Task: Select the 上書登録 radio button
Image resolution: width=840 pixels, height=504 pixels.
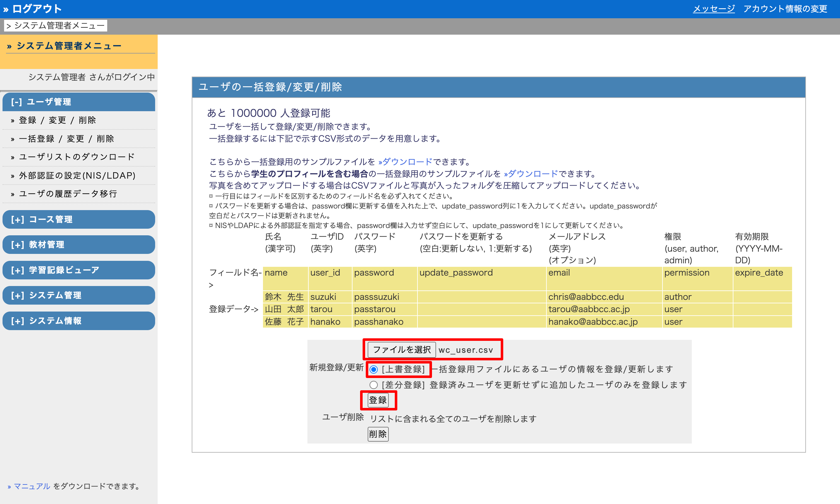Action: [x=373, y=369]
